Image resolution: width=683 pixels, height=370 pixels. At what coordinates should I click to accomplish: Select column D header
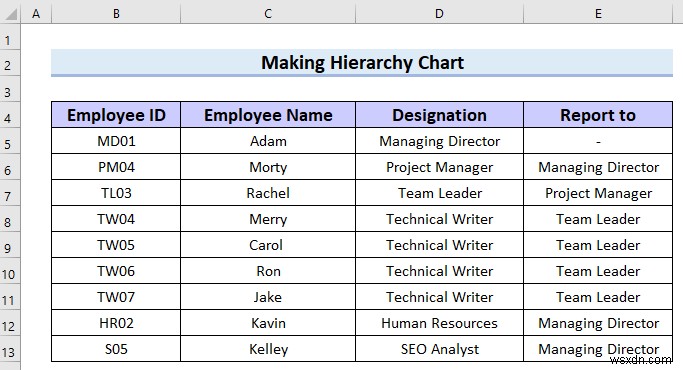440,14
